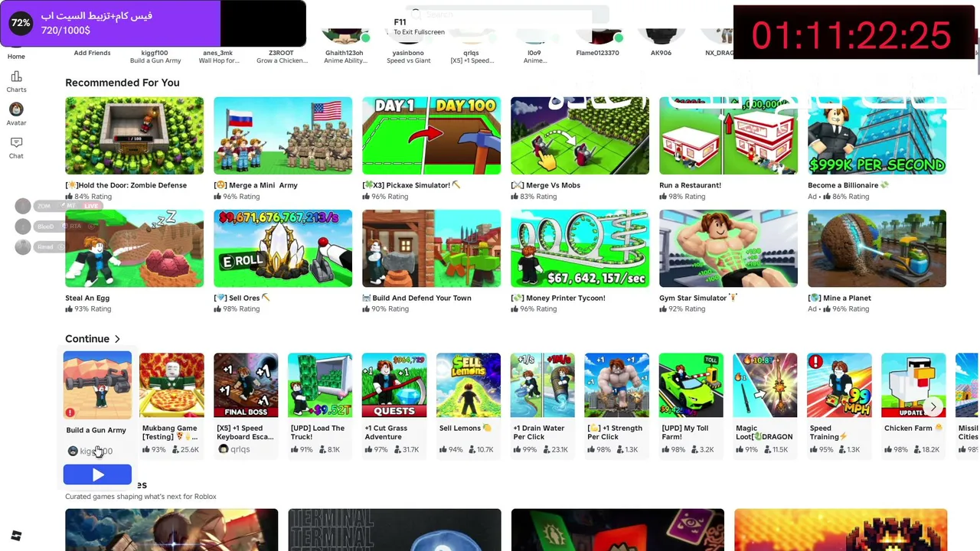980x551 pixels.
Task: Open the Money Printer Tycoon thumbnail
Action: [580, 249]
